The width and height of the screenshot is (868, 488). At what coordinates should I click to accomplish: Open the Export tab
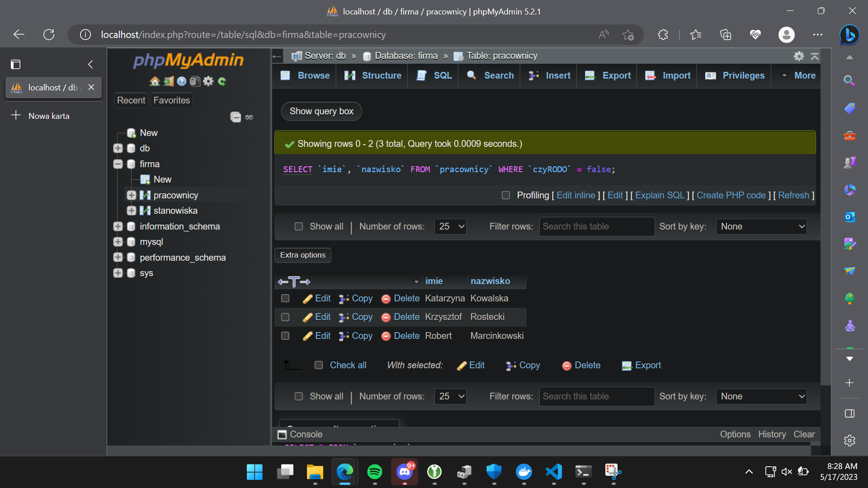608,76
